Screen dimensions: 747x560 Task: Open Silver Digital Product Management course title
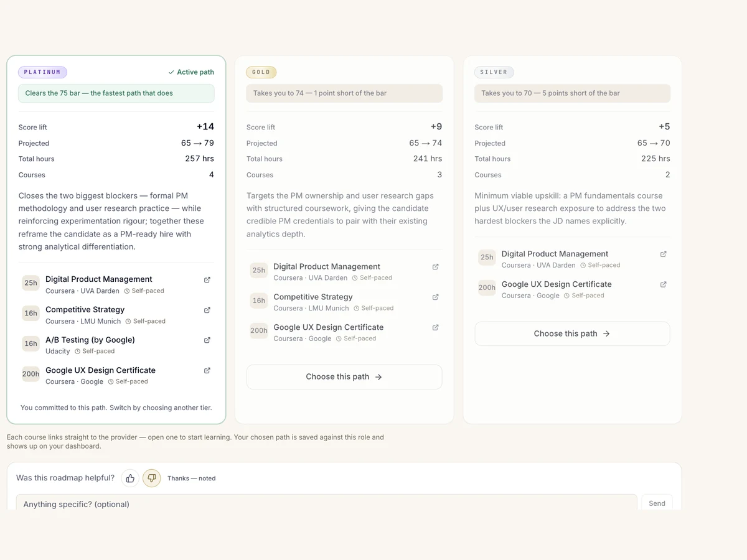[555, 254]
